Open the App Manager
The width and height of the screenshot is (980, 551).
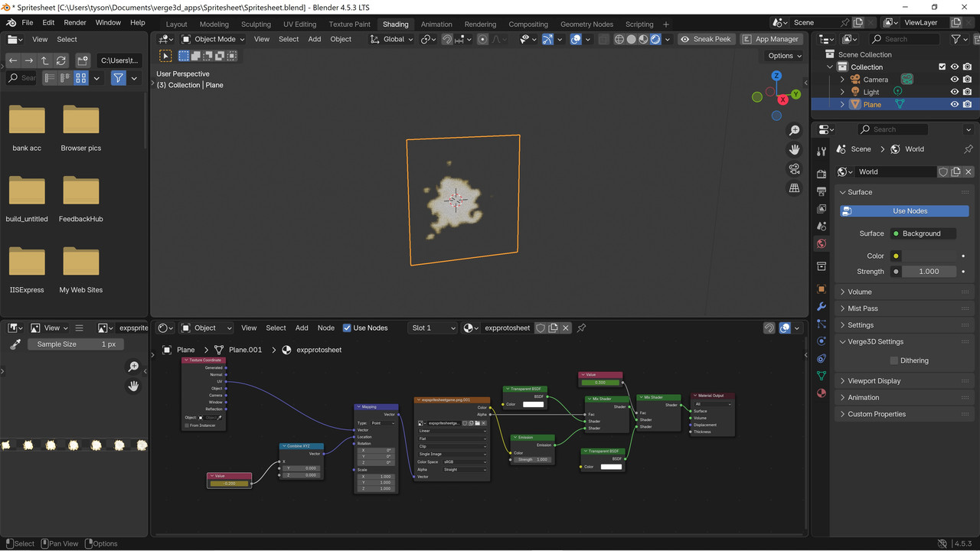(x=770, y=39)
